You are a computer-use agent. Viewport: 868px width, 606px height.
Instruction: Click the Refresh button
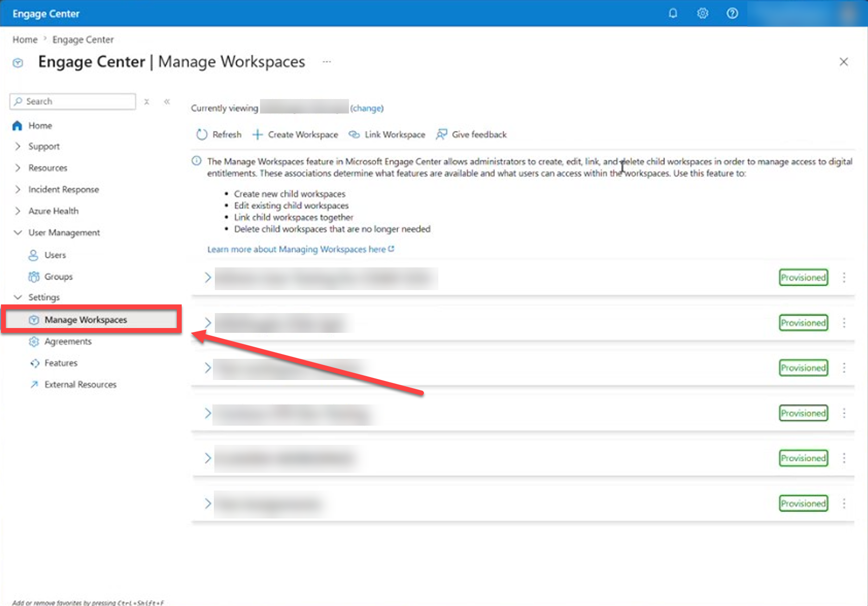[219, 135]
